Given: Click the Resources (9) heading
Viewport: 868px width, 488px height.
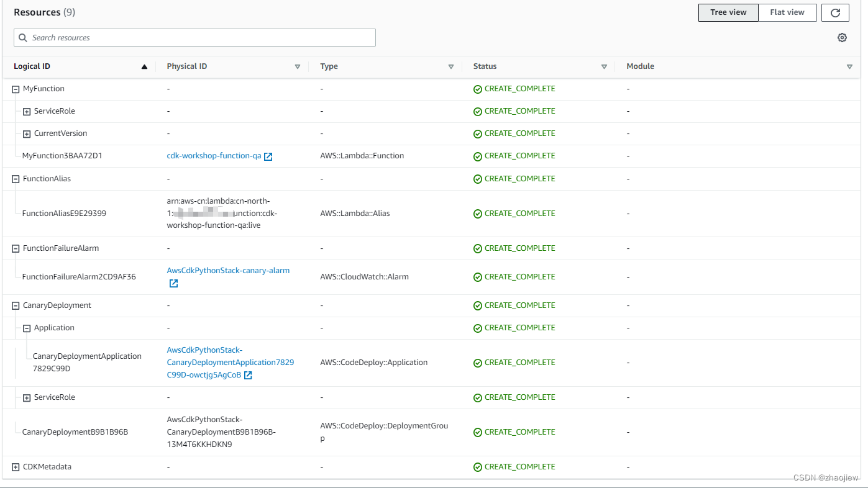Looking at the screenshot, I should coord(44,12).
